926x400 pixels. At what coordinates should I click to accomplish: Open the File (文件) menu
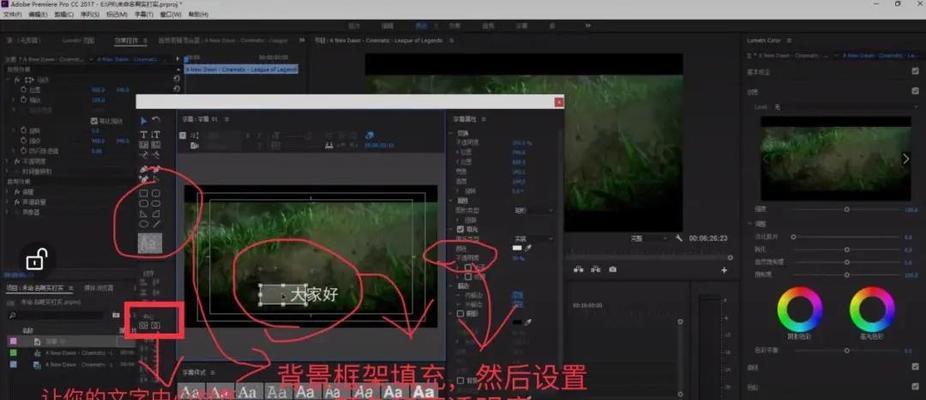[12, 14]
